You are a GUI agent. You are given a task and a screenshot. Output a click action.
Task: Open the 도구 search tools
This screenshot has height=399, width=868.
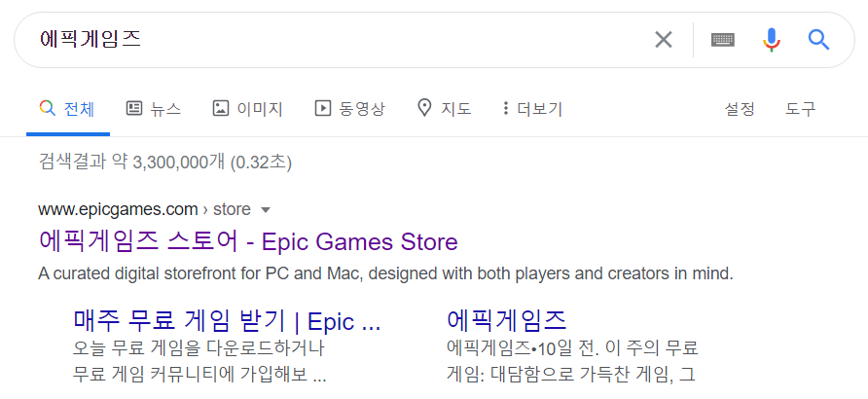point(801,109)
